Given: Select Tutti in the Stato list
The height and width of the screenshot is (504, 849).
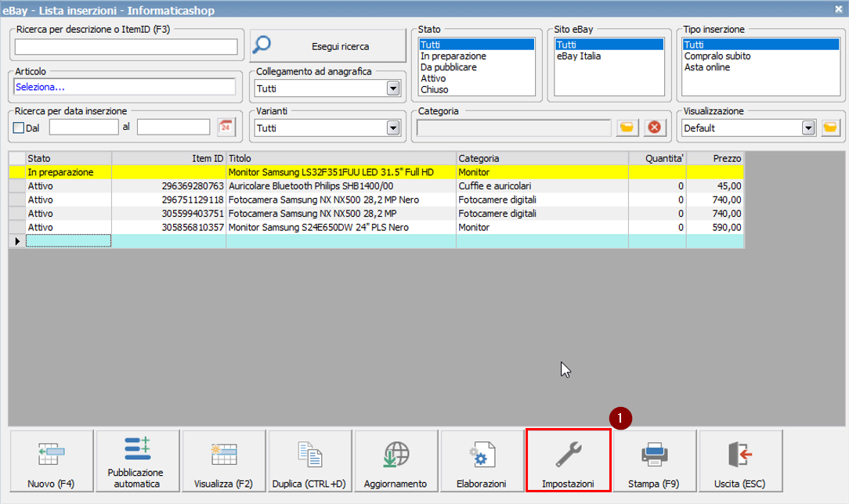Looking at the screenshot, I should (x=476, y=45).
